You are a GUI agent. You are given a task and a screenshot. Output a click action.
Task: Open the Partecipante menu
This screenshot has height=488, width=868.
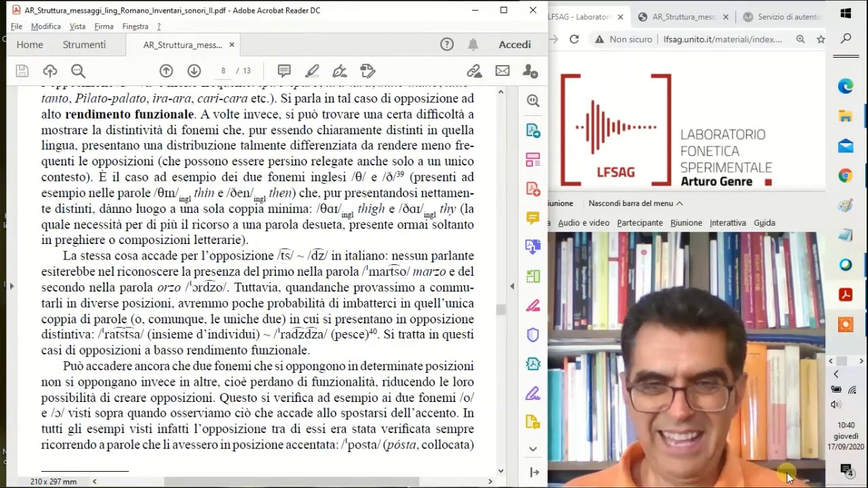click(639, 223)
